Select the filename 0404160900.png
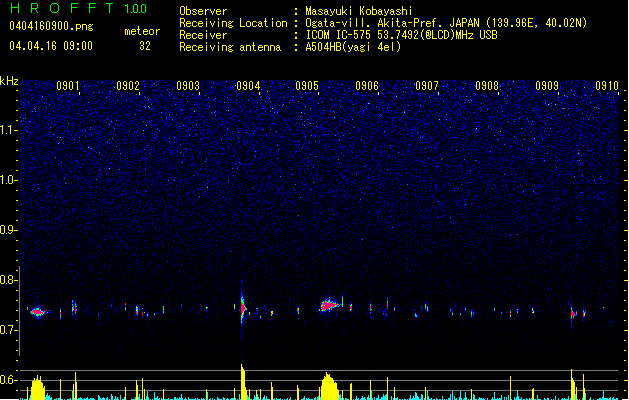 [x=51, y=26]
